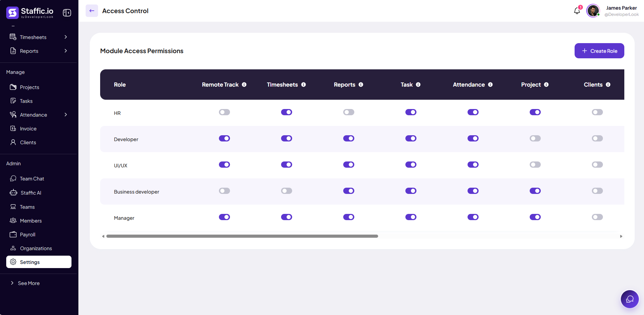Expand Reports submenu chevron
This screenshot has width=644, height=315.
coord(66,51)
